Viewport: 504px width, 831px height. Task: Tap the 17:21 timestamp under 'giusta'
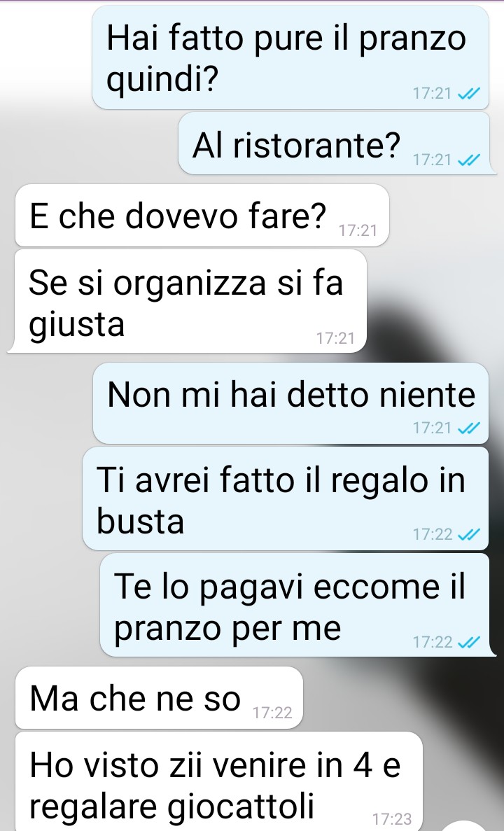[x=335, y=338]
